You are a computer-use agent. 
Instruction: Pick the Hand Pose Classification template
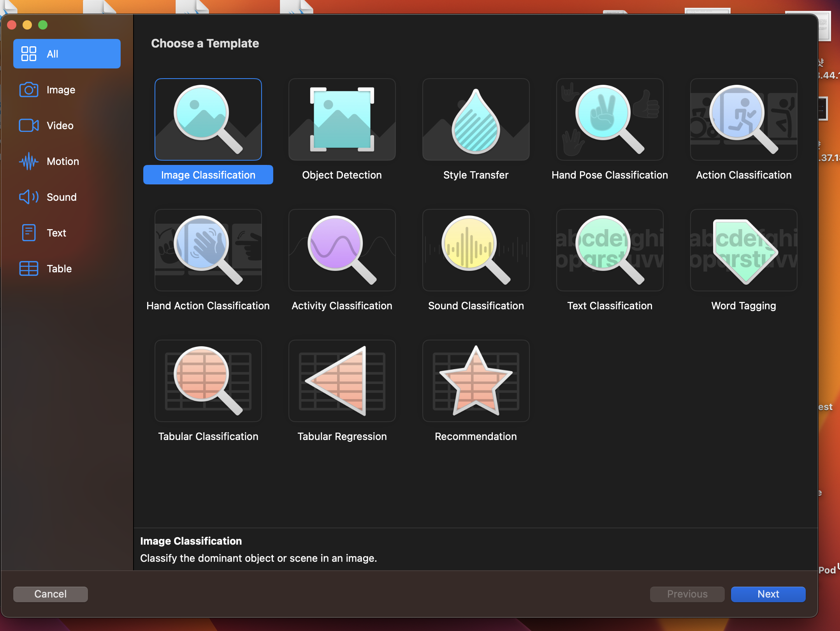click(610, 119)
